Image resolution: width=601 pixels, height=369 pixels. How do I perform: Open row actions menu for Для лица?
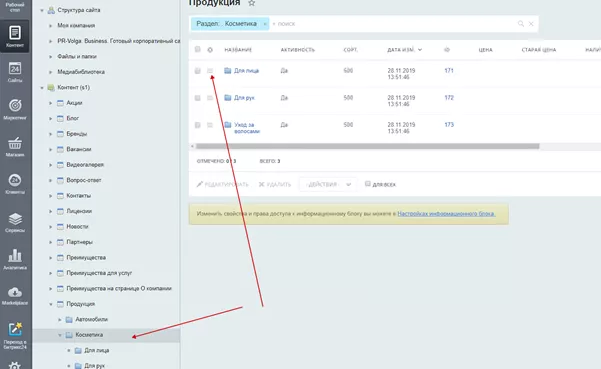point(210,71)
